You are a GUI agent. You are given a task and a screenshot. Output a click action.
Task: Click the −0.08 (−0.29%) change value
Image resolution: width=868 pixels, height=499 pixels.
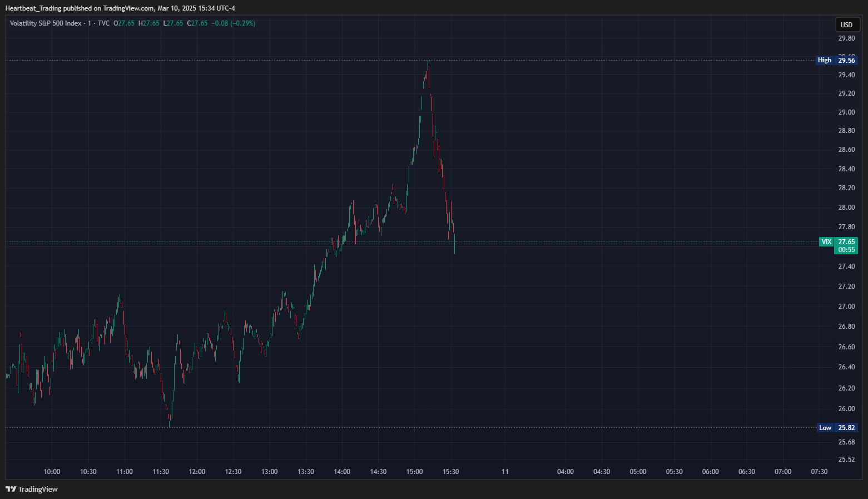pos(234,23)
